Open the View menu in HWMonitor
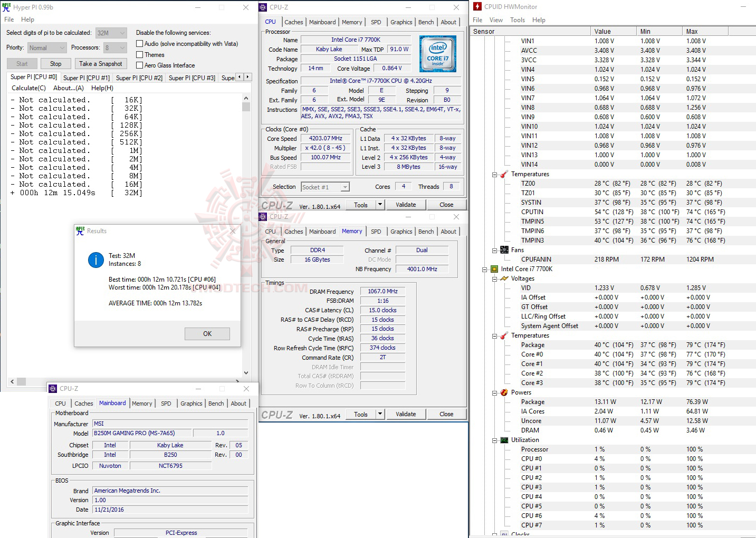 (496, 20)
